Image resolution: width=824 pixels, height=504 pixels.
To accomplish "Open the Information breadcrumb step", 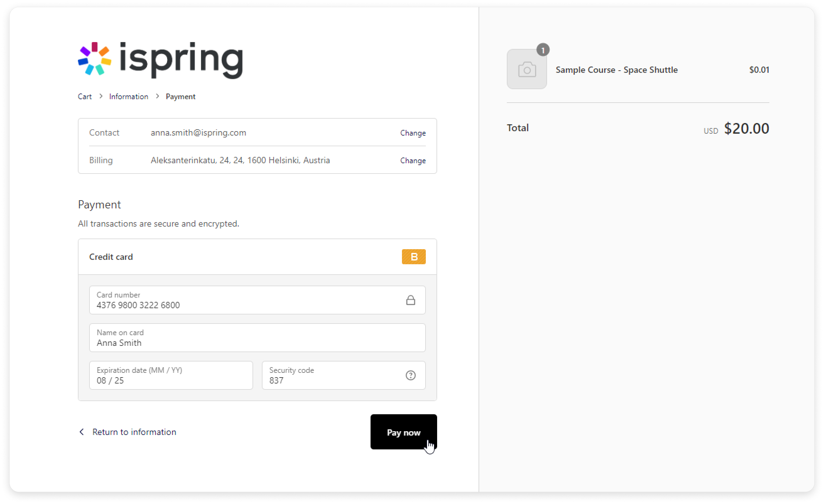I will tap(128, 97).
